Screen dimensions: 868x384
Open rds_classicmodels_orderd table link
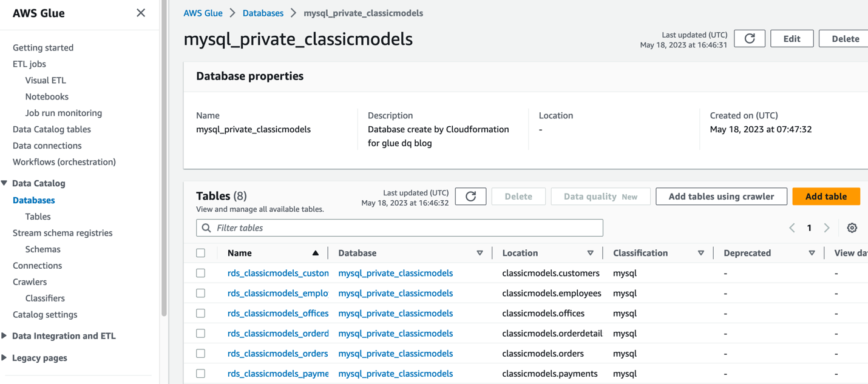[278, 333]
